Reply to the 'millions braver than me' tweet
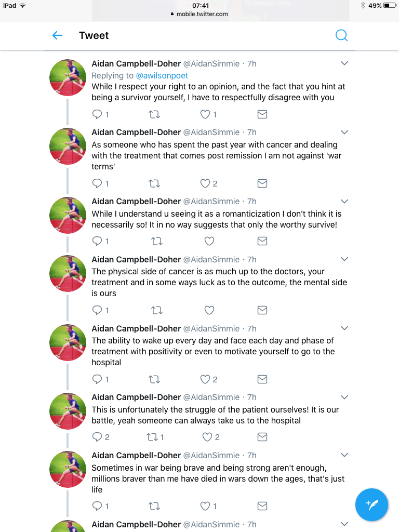Screen dimensions: 399x532 (x=97, y=506)
